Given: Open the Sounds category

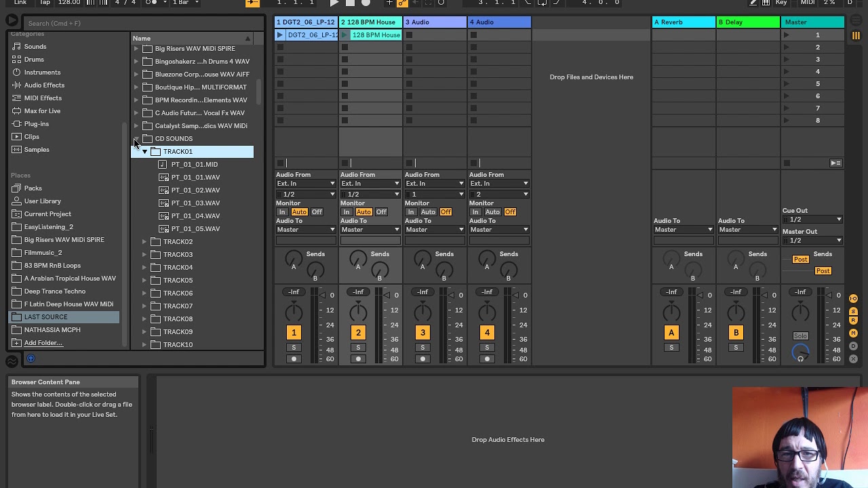Looking at the screenshot, I should tap(35, 47).
